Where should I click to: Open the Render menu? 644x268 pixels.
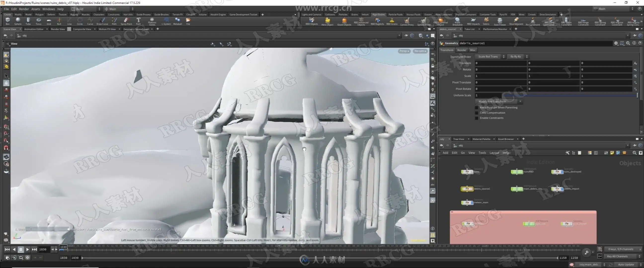tap(24, 9)
